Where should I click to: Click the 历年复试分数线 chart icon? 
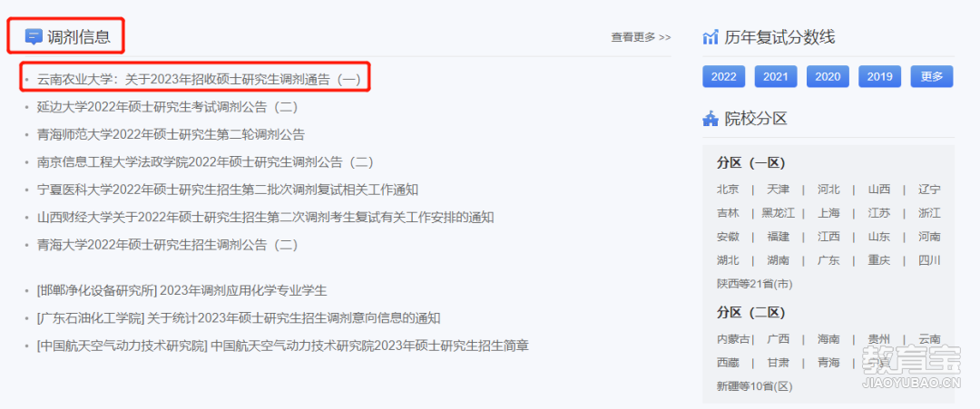pos(710,37)
